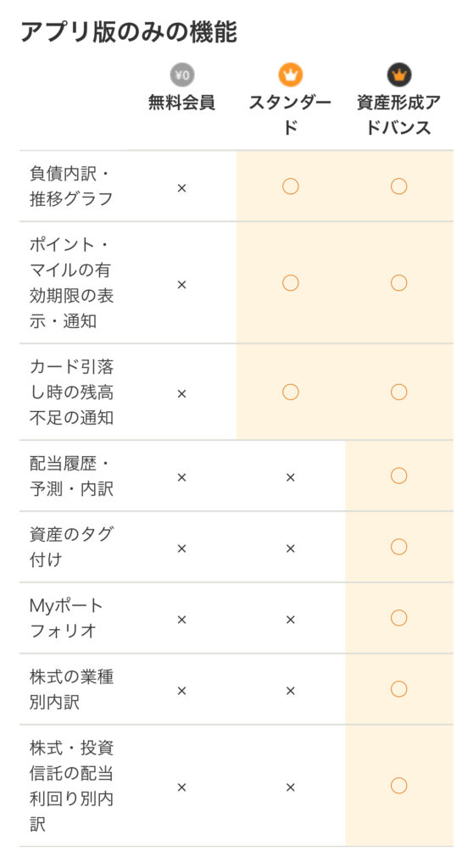Click the 負債内訳・推移グラフ feature label
The height and width of the screenshot is (868, 473).
click(71, 186)
